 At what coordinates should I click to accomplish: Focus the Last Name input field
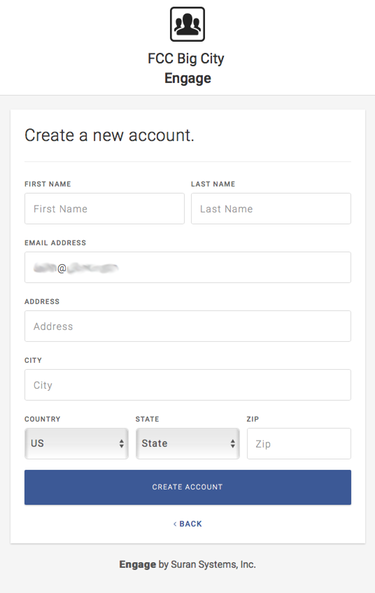(271, 209)
